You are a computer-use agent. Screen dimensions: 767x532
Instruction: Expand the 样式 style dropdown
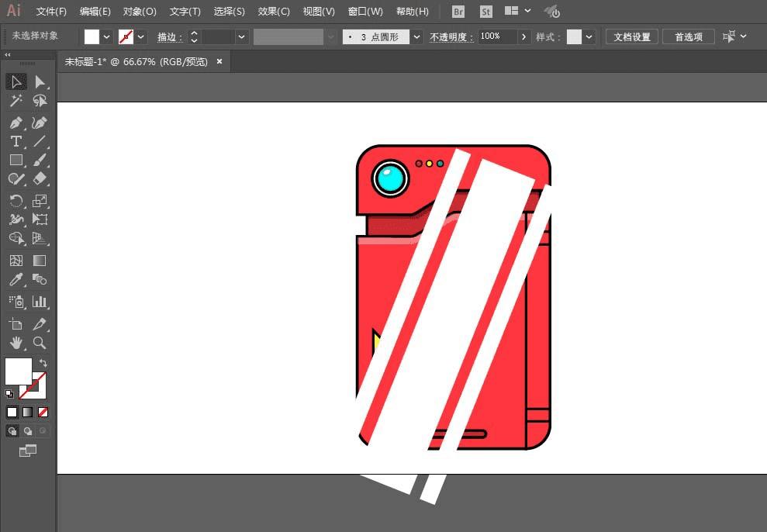click(x=590, y=36)
